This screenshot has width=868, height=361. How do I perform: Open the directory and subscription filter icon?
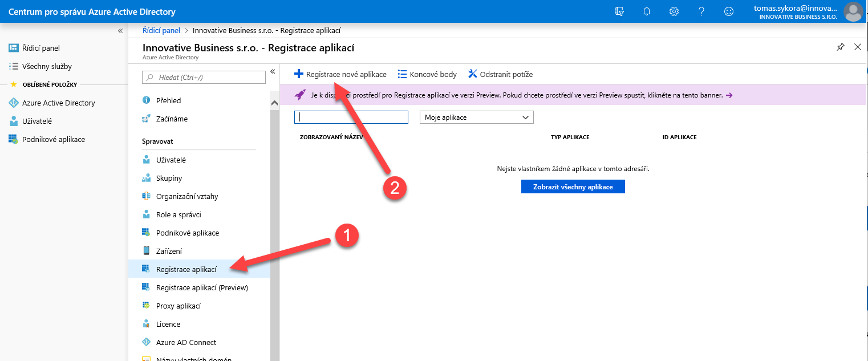(619, 11)
